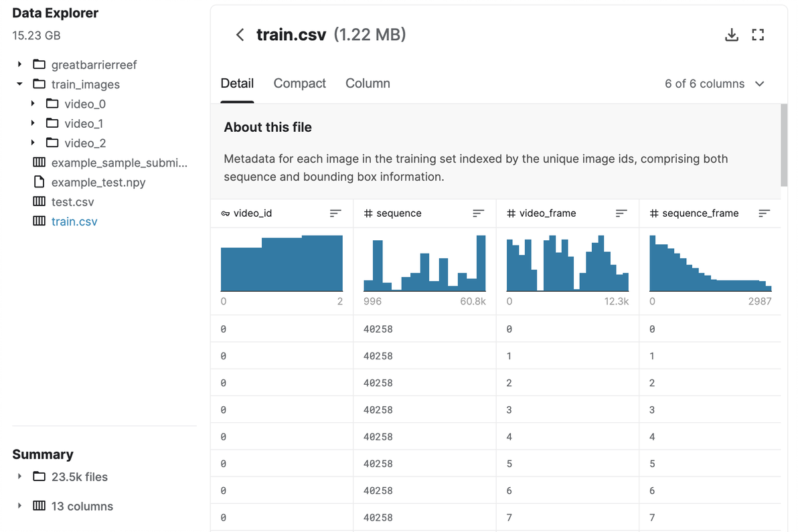Sort by the sequence column icon
The image size is (798, 532).
coord(478,213)
